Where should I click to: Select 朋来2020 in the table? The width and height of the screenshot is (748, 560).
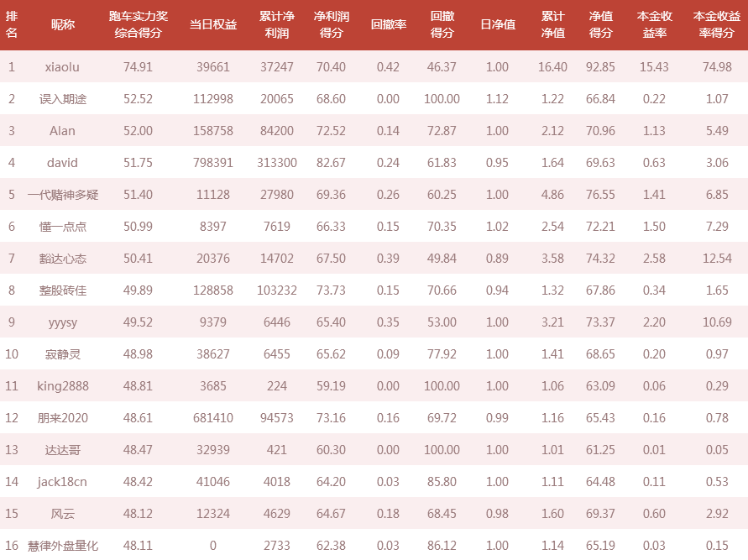tap(62, 418)
